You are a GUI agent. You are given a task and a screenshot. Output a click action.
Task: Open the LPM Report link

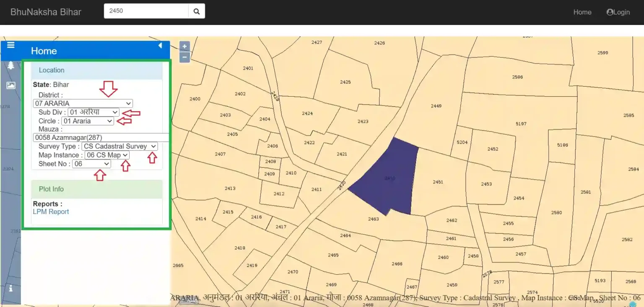tap(51, 212)
